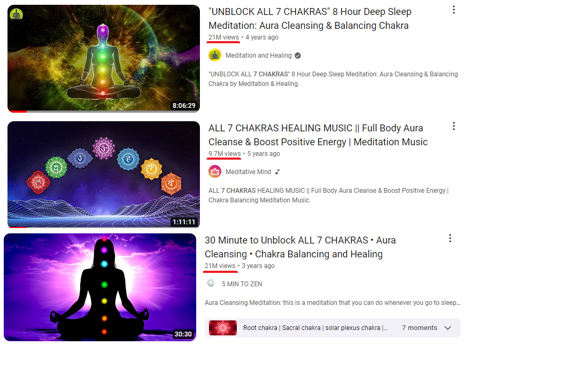Open the 30 Minute to Unblock ALL 7 CHAKRAS title
This screenshot has width=588, height=369.
point(300,247)
